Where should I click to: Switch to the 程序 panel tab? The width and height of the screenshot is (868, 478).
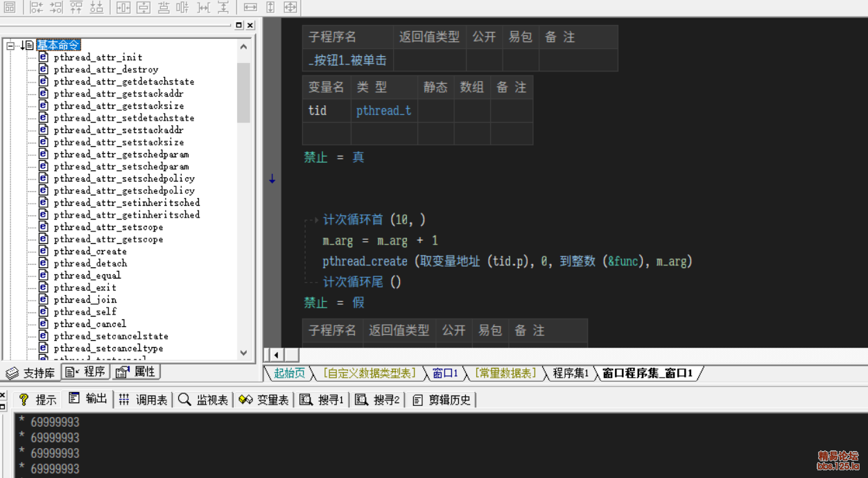87,372
